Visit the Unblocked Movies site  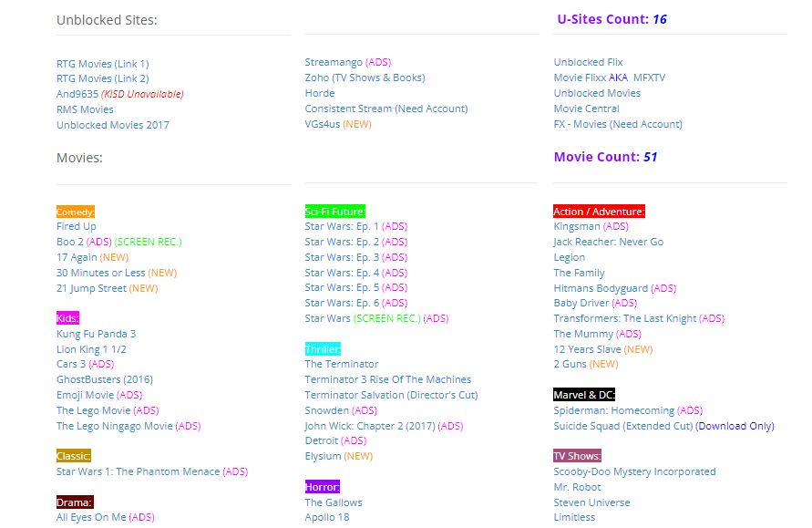tap(597, 93)
